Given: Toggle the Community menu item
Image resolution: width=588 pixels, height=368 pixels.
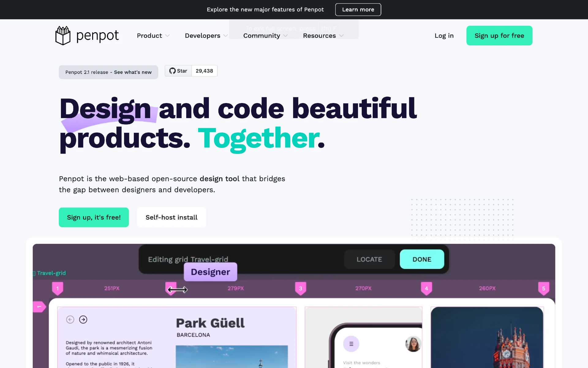Looking at the screenshot, I should [262, 35].
